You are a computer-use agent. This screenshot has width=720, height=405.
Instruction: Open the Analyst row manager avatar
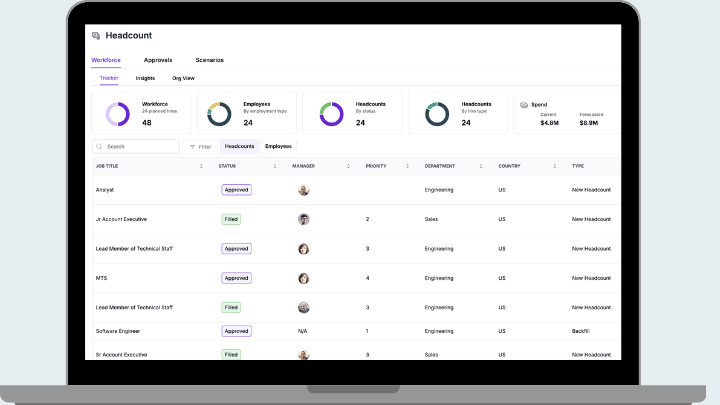pos(303,190)
